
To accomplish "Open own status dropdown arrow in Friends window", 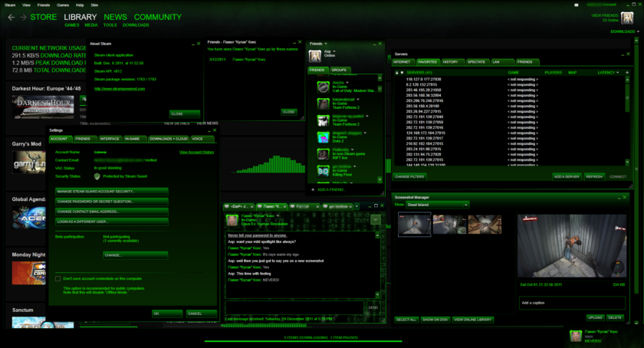I will (334, 52).
